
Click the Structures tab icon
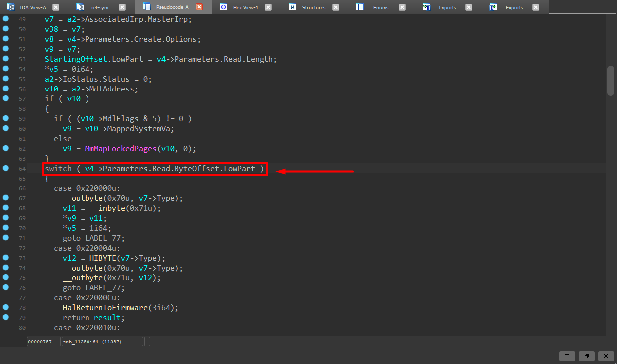(293, 7)
